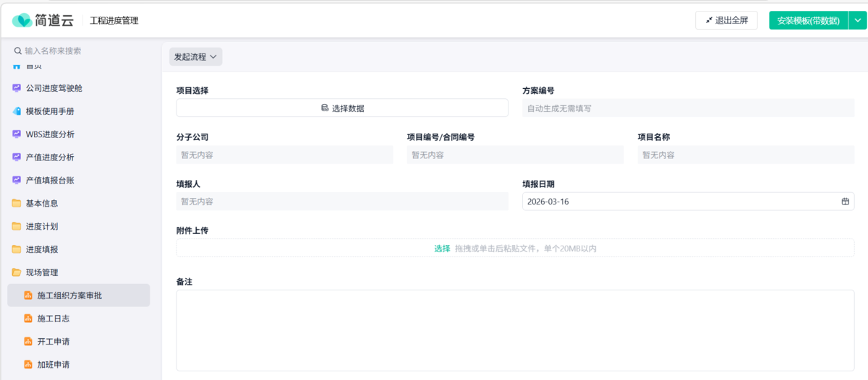Click the calendar icon in 填报日期 field
Screen dimensions: 868x380
coord(845,202)
